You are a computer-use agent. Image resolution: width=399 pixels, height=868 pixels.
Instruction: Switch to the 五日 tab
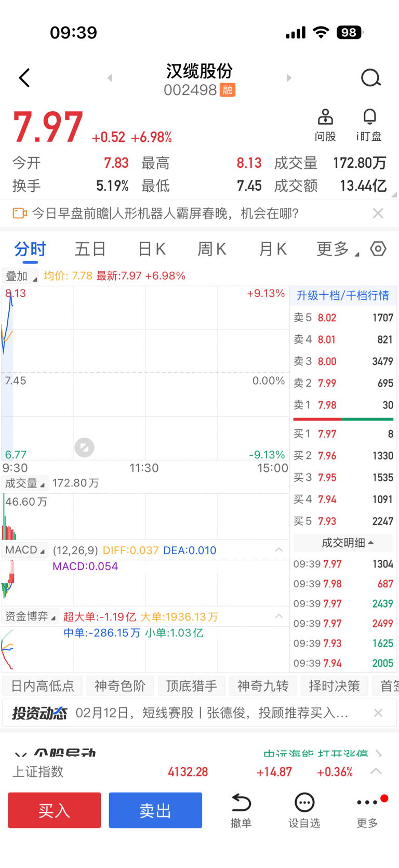tap(90, 249)
